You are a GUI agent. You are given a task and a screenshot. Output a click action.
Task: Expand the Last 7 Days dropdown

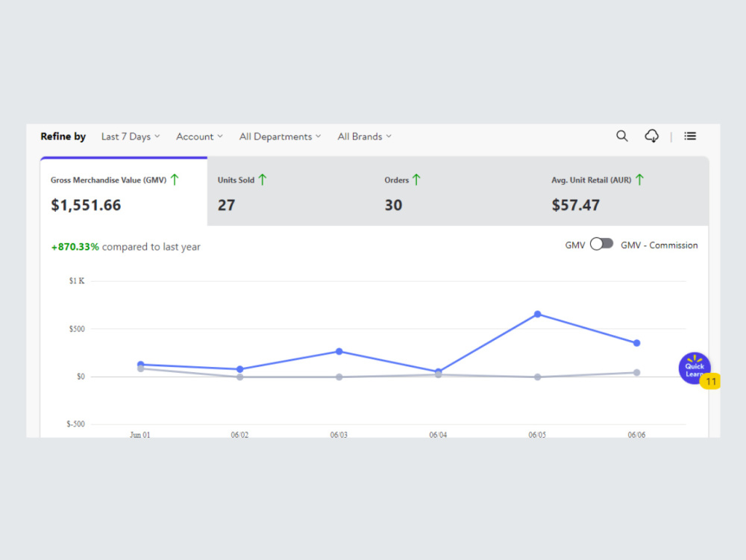point(131,136)
